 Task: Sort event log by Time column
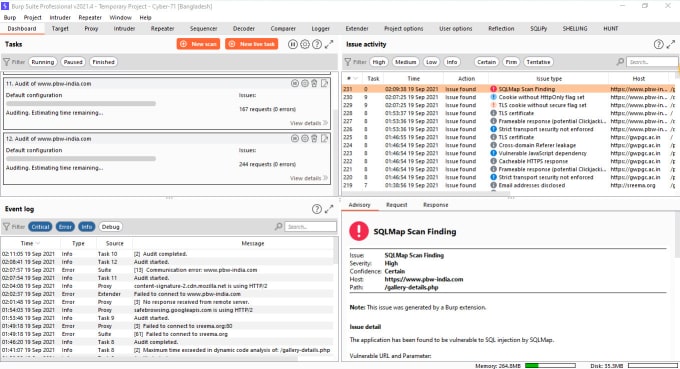[30, 243]
